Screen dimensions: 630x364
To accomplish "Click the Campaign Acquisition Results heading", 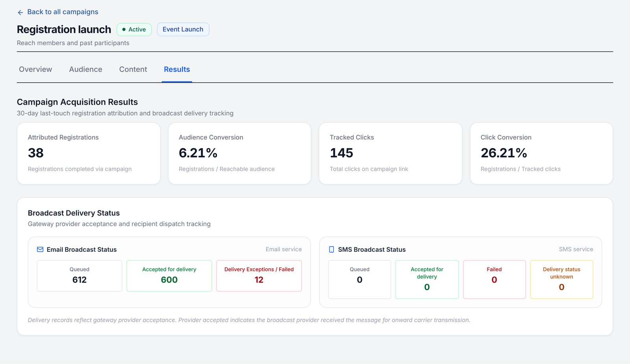I will (77, 102).
